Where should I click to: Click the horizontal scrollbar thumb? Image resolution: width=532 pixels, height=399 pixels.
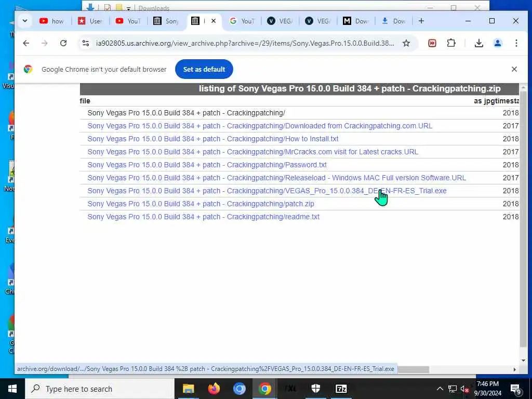click(413, 369)
